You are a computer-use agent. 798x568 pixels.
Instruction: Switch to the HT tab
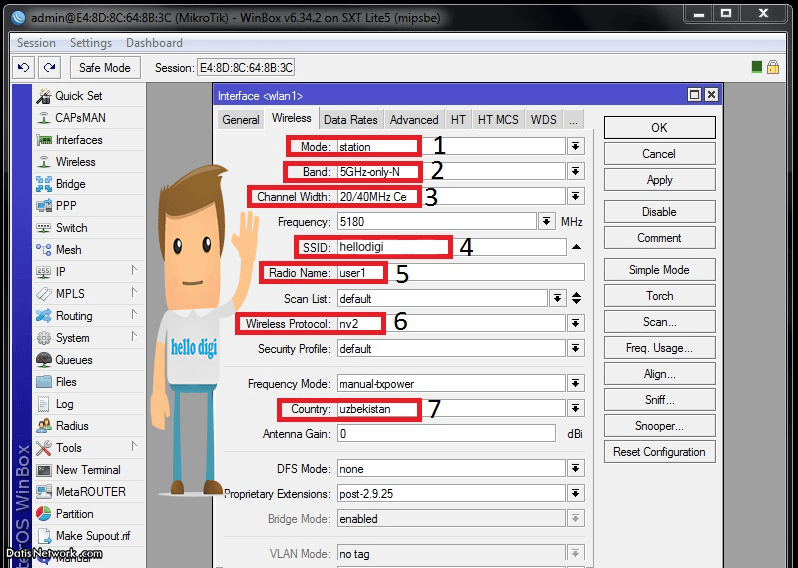pyautogui.click(x=458, y=120)
